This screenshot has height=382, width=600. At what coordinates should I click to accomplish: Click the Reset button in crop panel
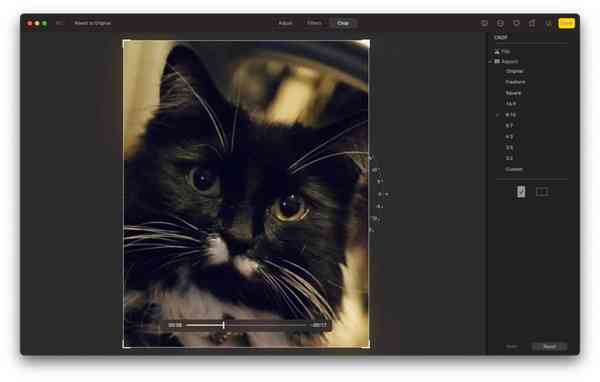click(549, 346)
